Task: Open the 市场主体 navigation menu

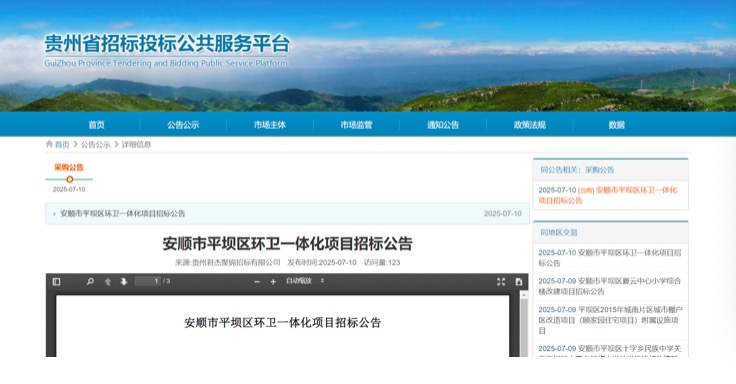Action: tap(270, 125)
